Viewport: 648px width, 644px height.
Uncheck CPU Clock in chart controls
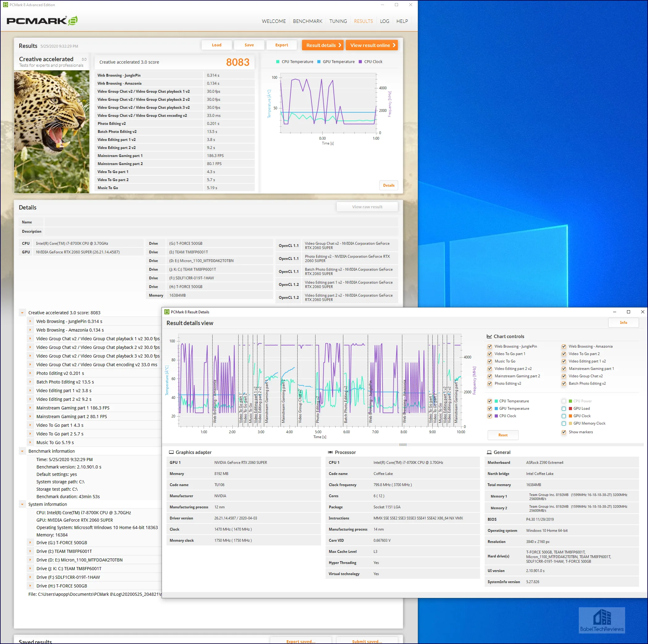point(490,416)
